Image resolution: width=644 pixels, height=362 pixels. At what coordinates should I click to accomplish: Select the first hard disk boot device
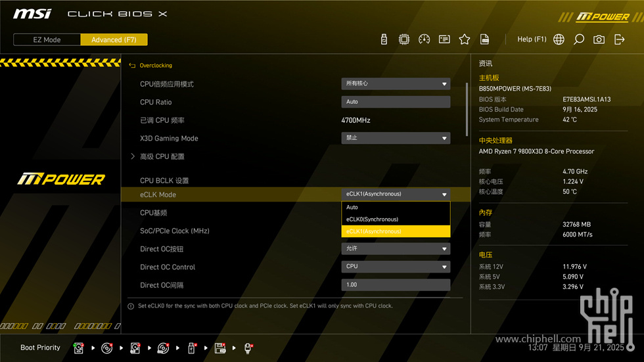[x=78, y=348]
